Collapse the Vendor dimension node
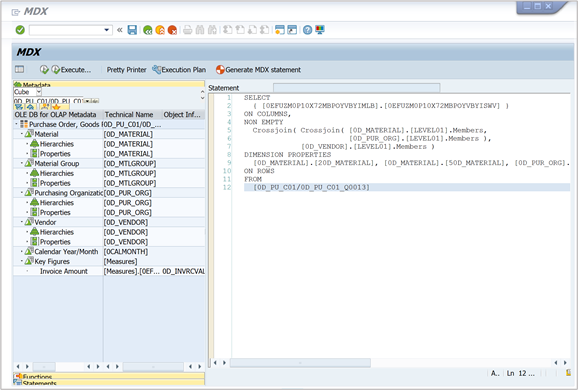This screenshot has height=390, width=578. 22,222
